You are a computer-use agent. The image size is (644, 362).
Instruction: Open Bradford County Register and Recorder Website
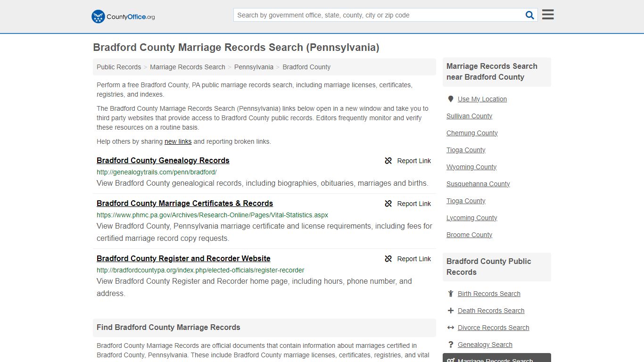coord(183,258)
